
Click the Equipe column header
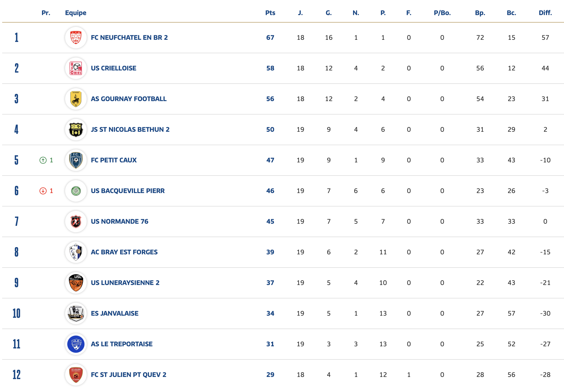click(76, 13)
